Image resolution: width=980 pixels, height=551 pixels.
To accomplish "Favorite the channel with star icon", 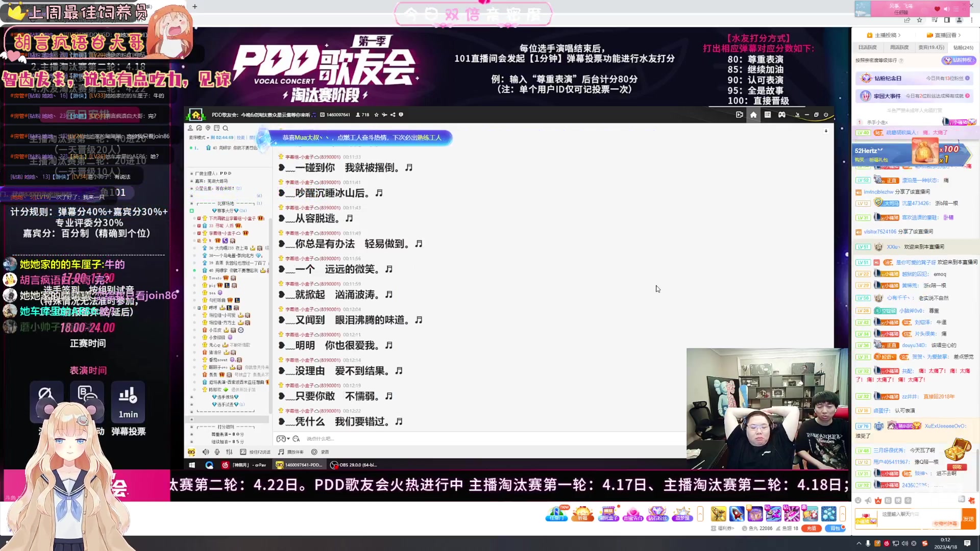I will [x=377, y=115].
